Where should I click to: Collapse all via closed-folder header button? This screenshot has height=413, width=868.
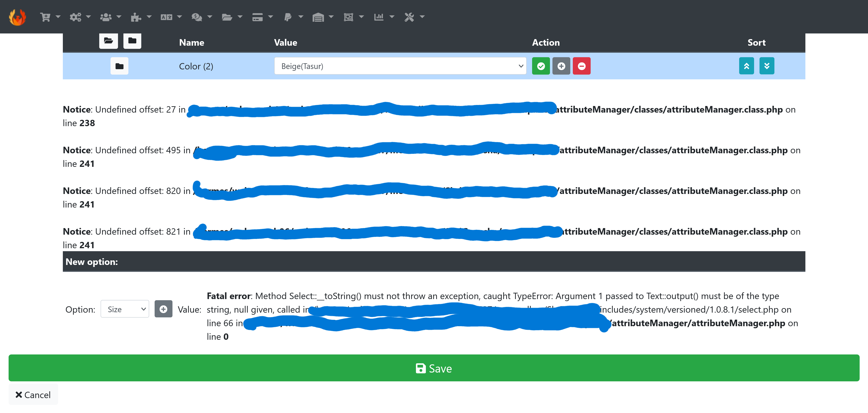(x=132, y=41)
